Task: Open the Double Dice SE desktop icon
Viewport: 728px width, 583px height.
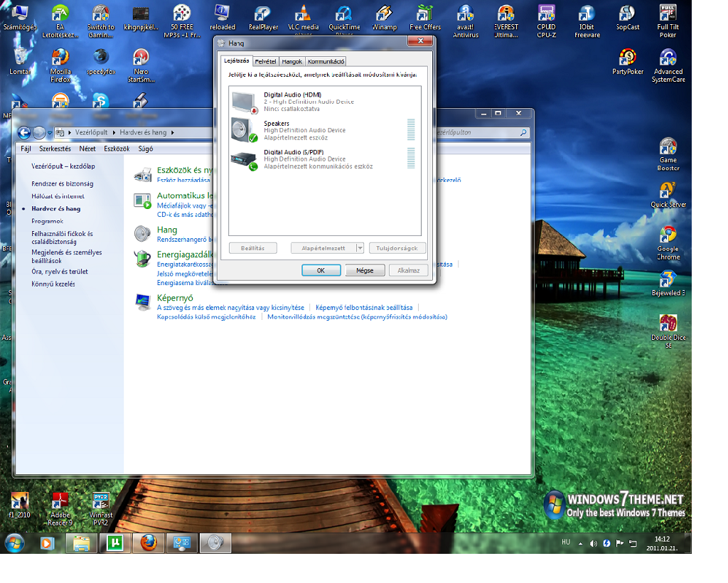Action: click(x=668, y=331)
